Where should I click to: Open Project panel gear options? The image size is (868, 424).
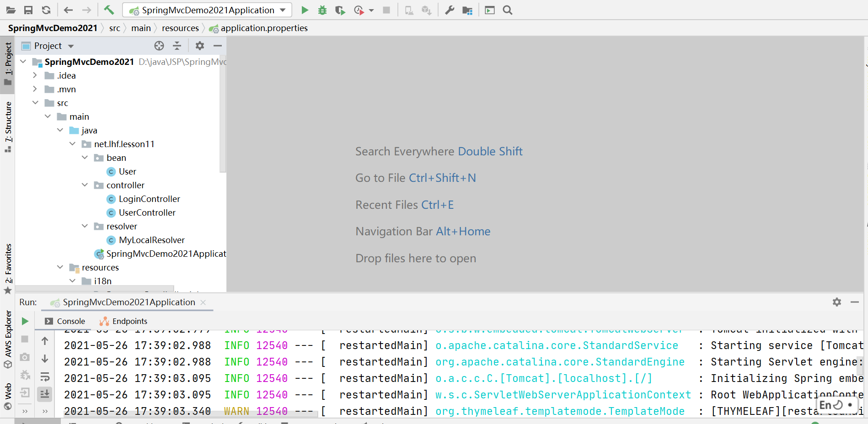click(x=200, y=46)
